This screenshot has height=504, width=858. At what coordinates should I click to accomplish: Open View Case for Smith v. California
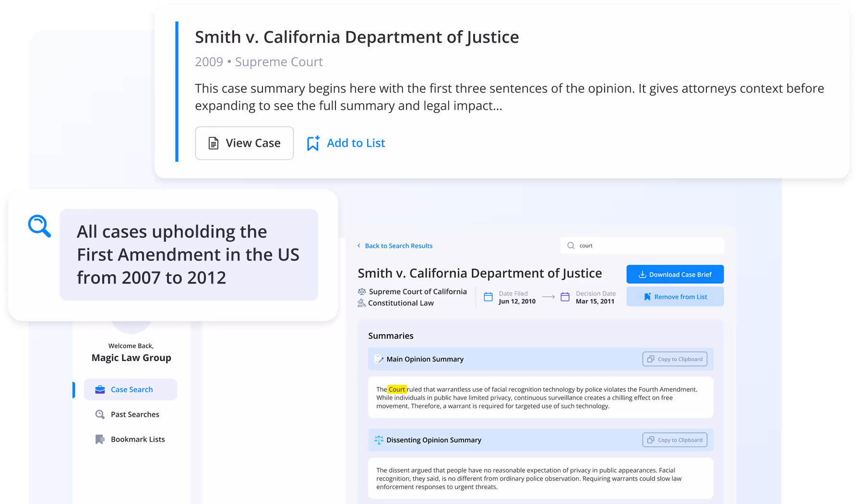pyautogui.click(x=244, y=143)
